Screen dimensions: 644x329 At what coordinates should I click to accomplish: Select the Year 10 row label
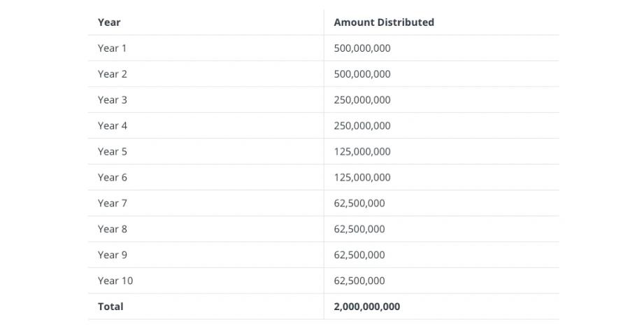[115, 281]
